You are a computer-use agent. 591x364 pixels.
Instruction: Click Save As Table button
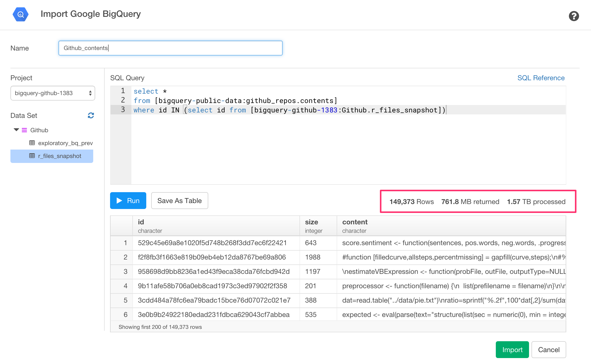point(179,201)
